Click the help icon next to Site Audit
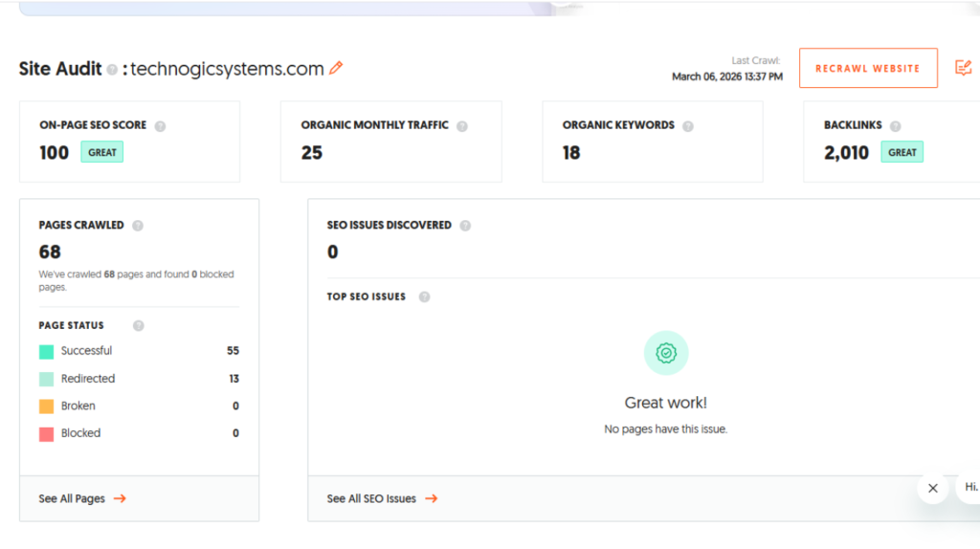This screenshot has width=980, height=549. pos(112,69)
